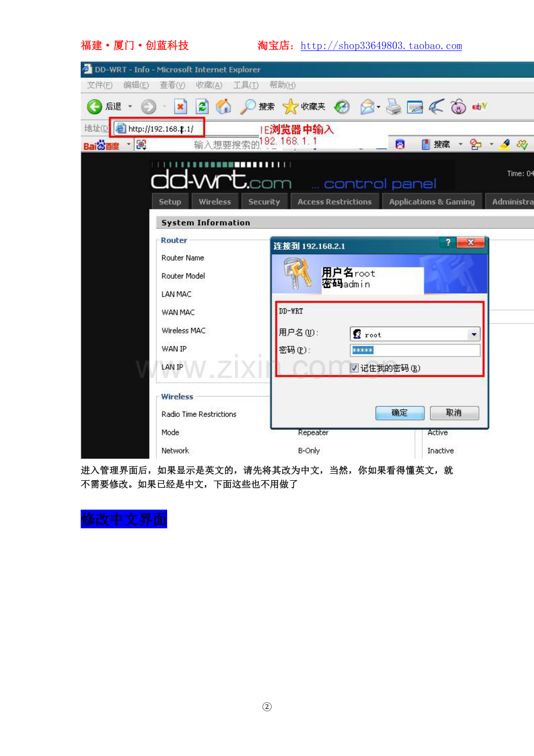Open the Mail icon dropdown arrow

pos(379,107)
